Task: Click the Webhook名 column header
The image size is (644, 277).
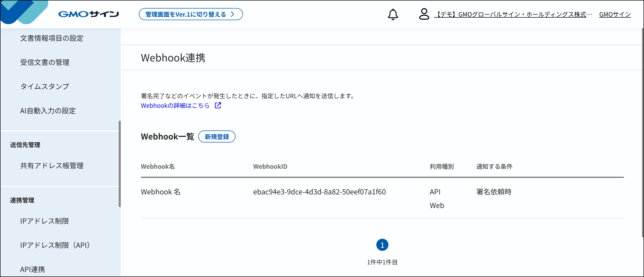Action: 158,166
